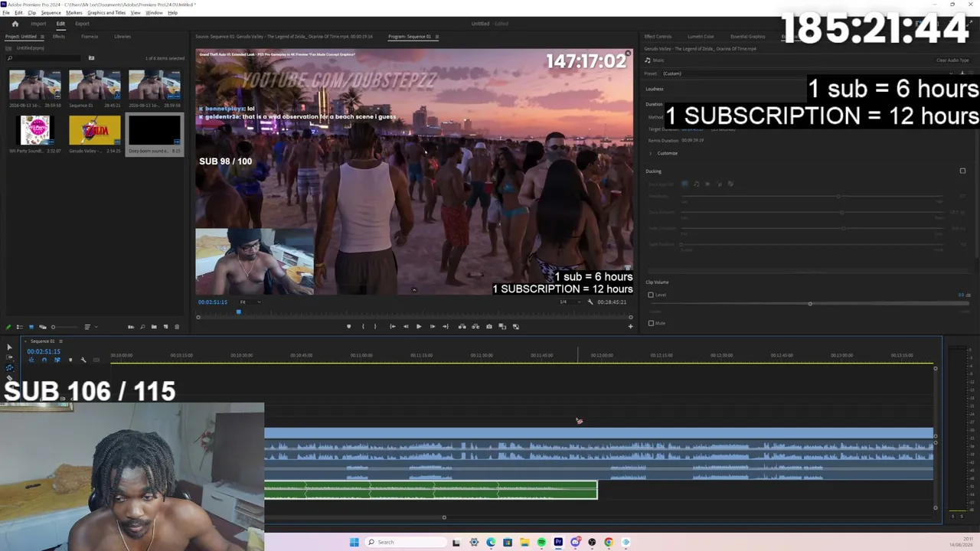The width and height of the screenshot is (980, 551).
Task: Expand the Customize section
Action: (x=651, y=153)
